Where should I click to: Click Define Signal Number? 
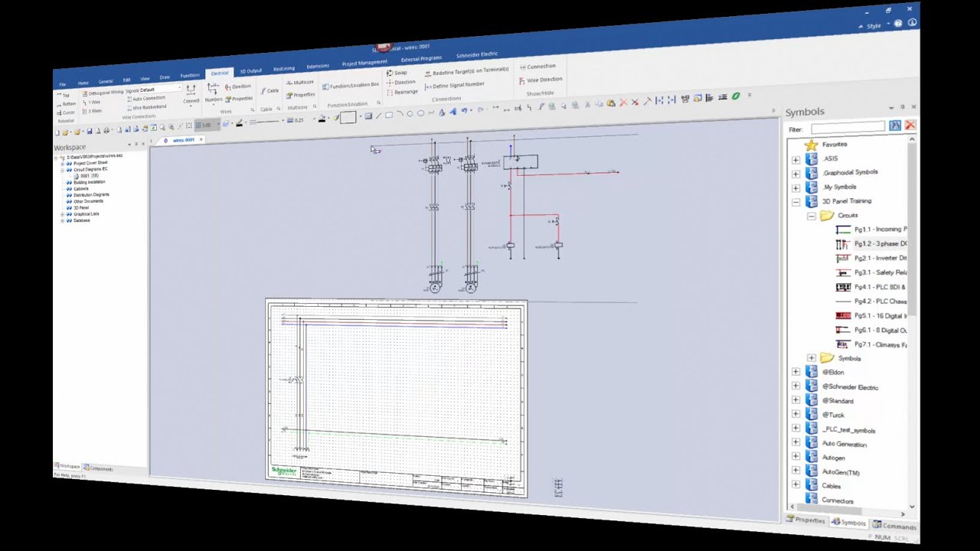(454, 85)
